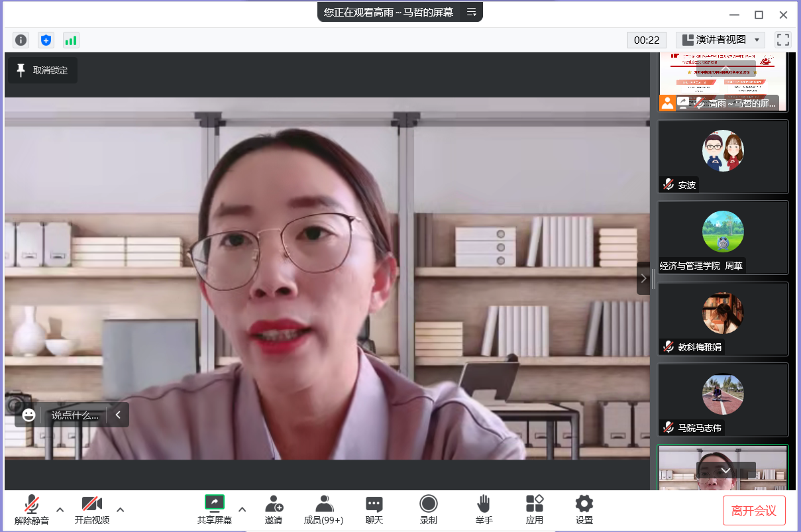Start recording with 录制 button
This screenshot has height=532, width=801.
[x=428, y=509]
